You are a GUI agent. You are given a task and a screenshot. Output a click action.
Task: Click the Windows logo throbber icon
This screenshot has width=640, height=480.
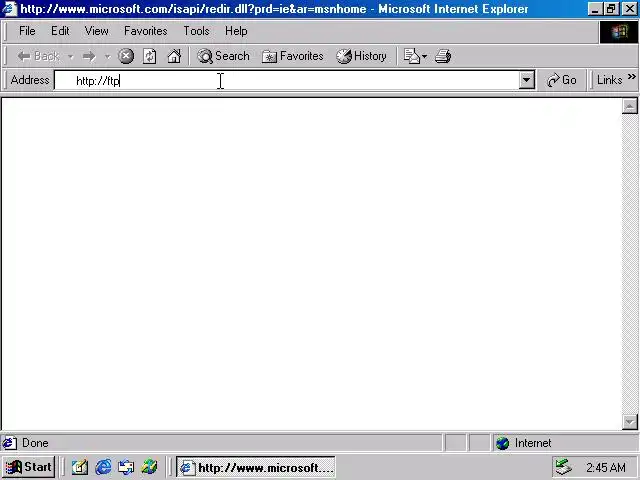(x=619, y=32)
